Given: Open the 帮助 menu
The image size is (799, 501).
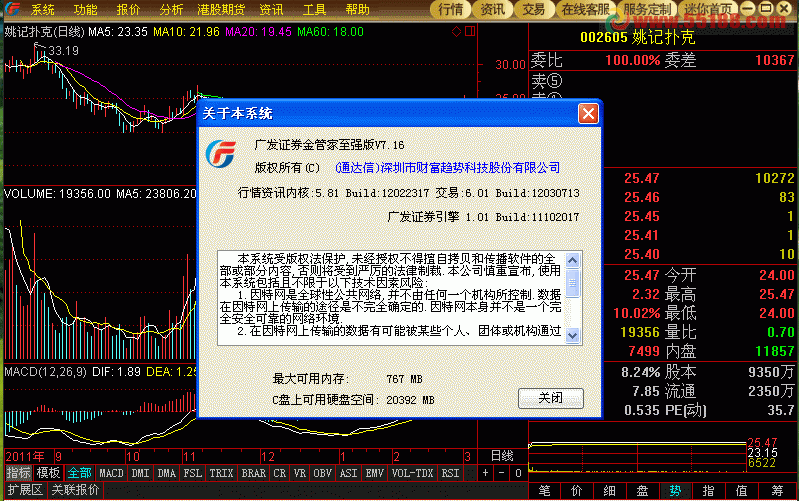Looking at the screenshot, I should click(357, 9).
